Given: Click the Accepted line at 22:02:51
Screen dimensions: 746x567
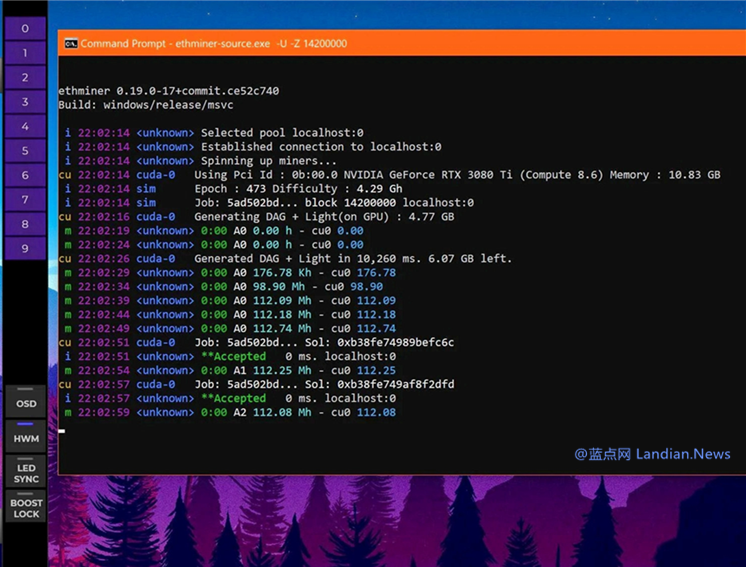Looking at the screenshot, I should (x=230, y=356).
